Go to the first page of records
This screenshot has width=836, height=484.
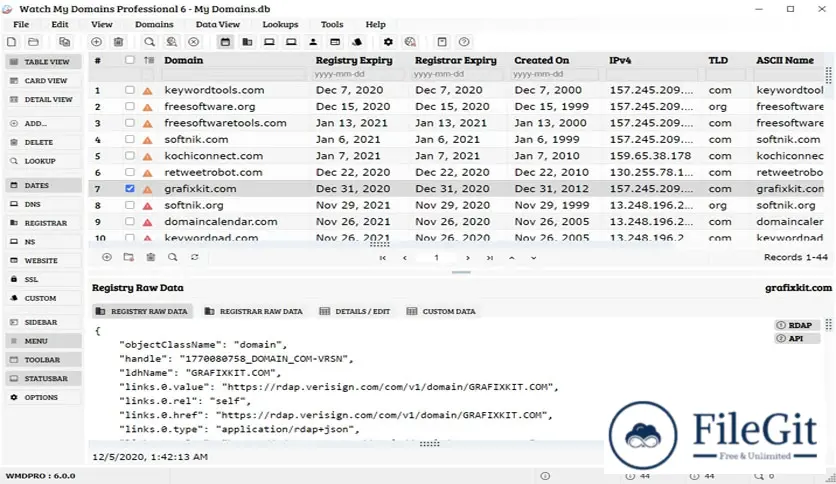point(383,258)
